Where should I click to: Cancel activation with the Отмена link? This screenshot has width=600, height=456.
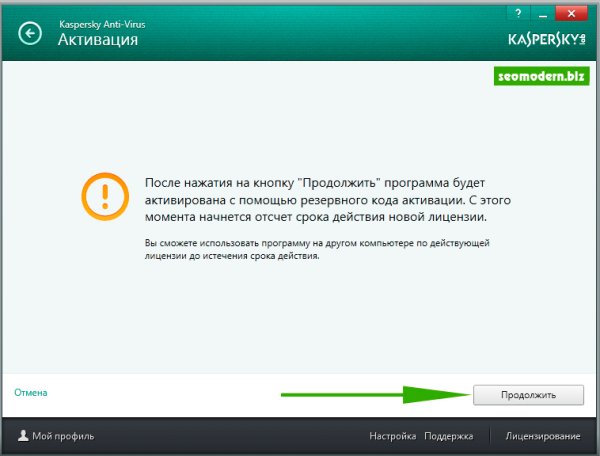31,392
